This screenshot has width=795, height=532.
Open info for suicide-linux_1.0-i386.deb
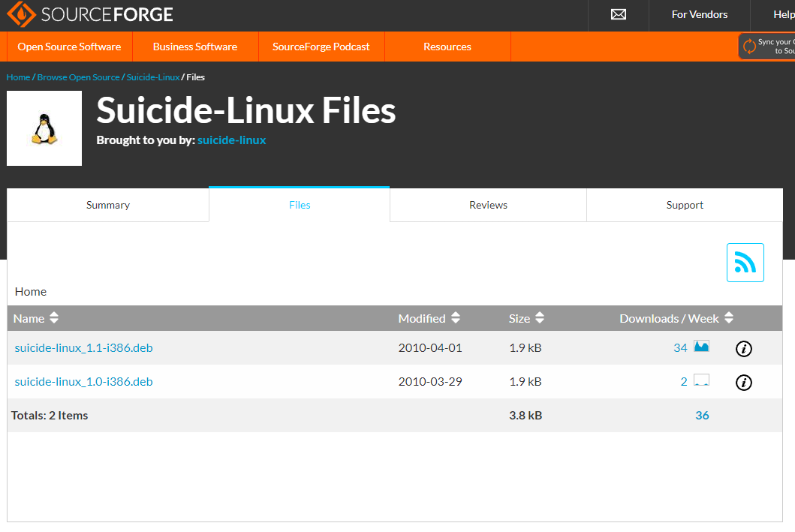[x=743, y=383]
